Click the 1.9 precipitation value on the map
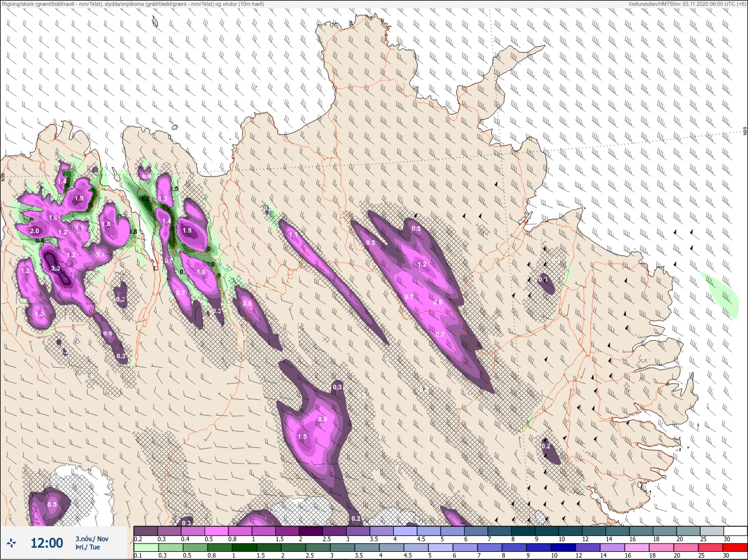 point(79,199)
